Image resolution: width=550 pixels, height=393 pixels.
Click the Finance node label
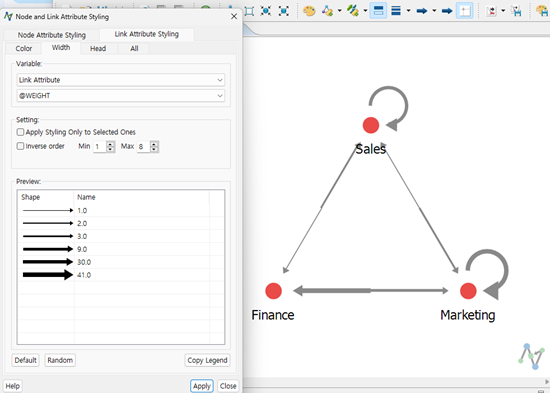(273, 315)
